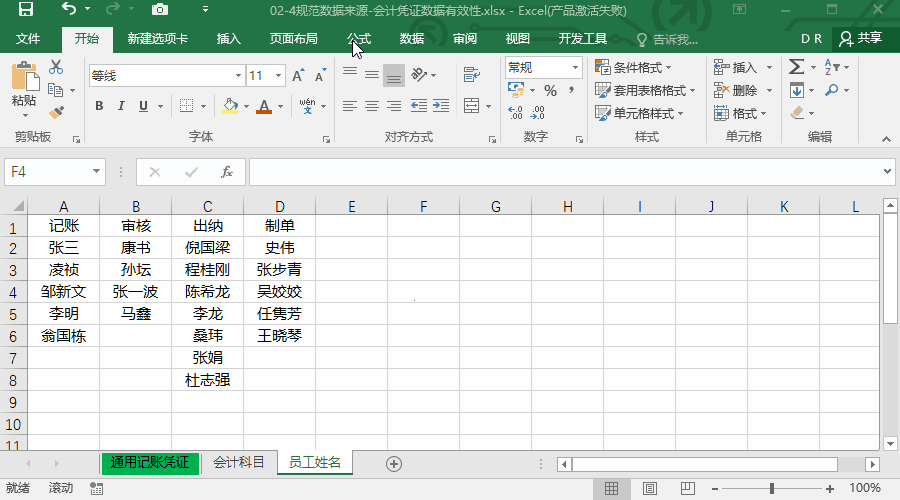Toggle Italic formatting
The width and height of the screenshot is (900, 500).
pos(121,106)
